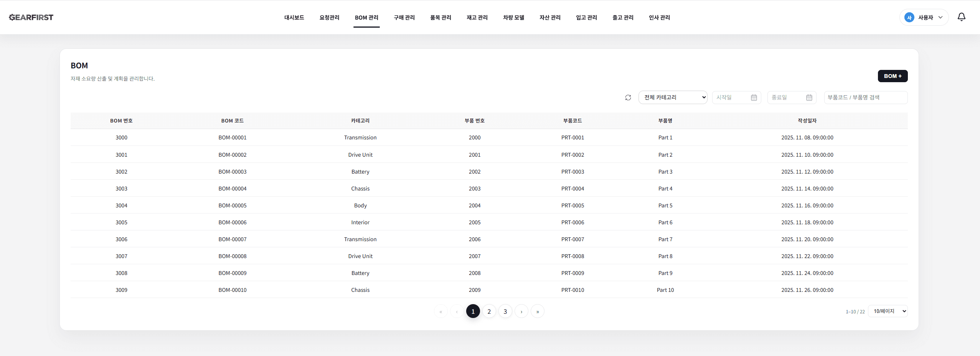
Task: Select the 인사 관리 menu item
Action: coord(659,17)
